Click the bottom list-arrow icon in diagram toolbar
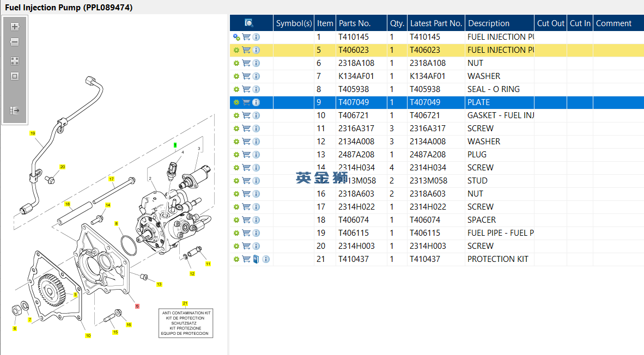The height and width of the screenshot is (355, 644). point(15,111)
